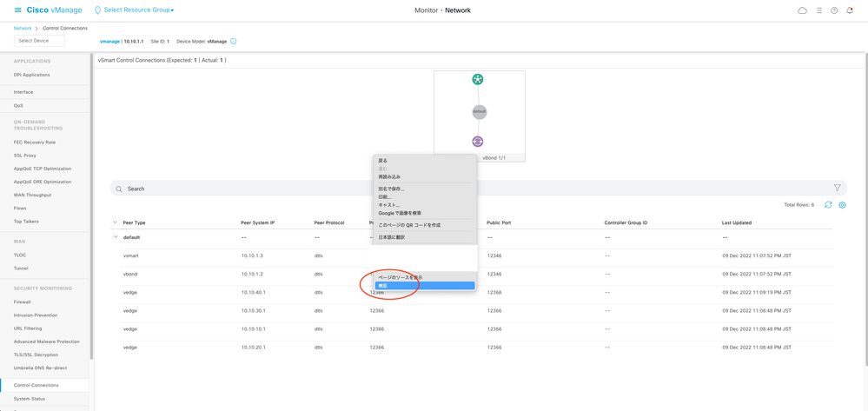
Task: Open TLS/SSL Decryption in sidebar
Action: [36, 355]
